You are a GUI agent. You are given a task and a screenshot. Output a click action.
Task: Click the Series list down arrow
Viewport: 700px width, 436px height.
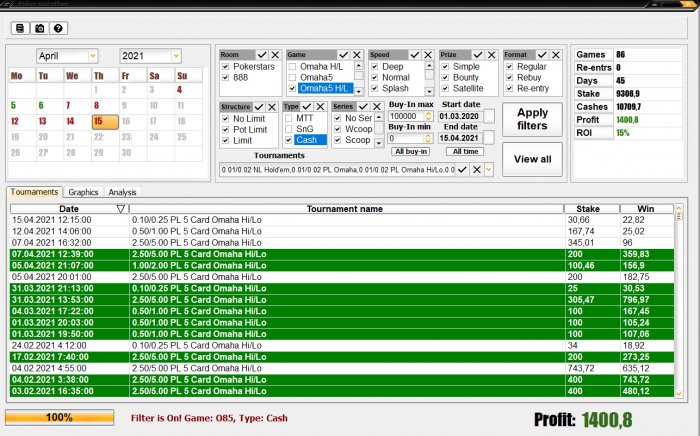(x=379, y=143)
